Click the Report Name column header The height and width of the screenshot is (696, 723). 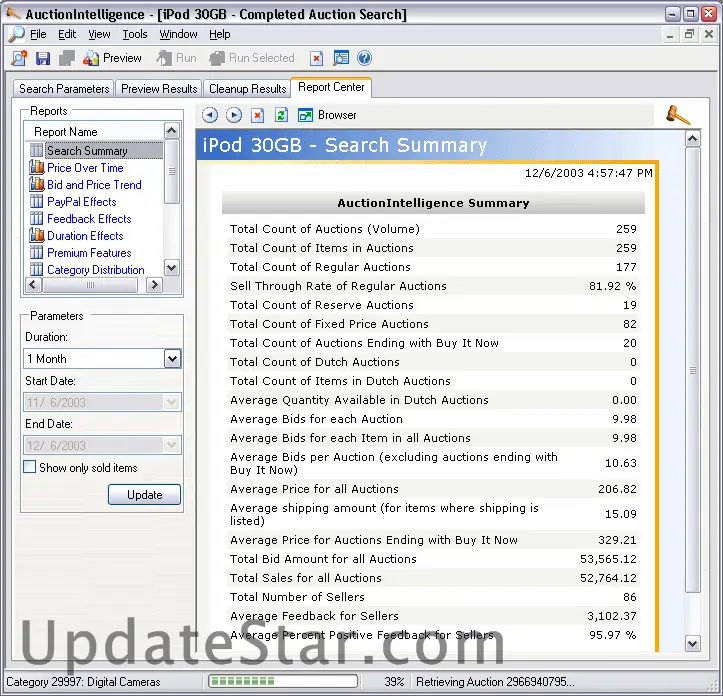pos(95,132)
